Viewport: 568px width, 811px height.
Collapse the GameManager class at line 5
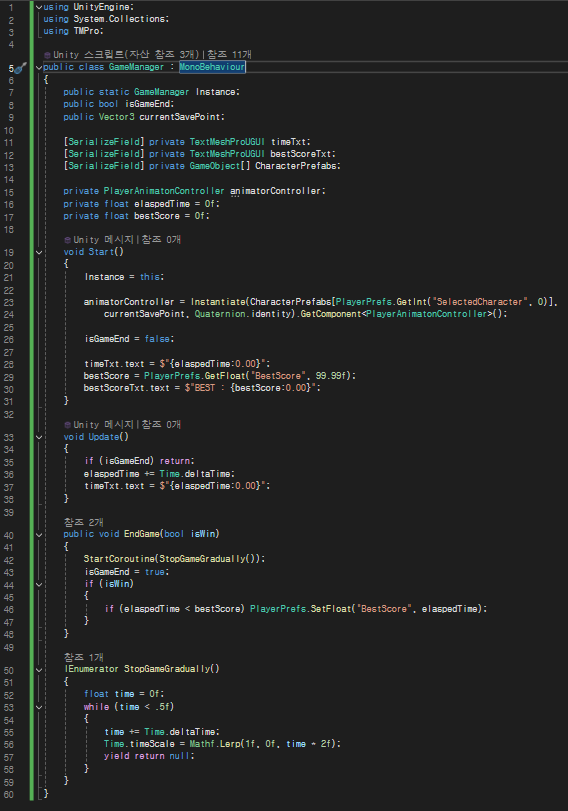click(x=39, y=67)
